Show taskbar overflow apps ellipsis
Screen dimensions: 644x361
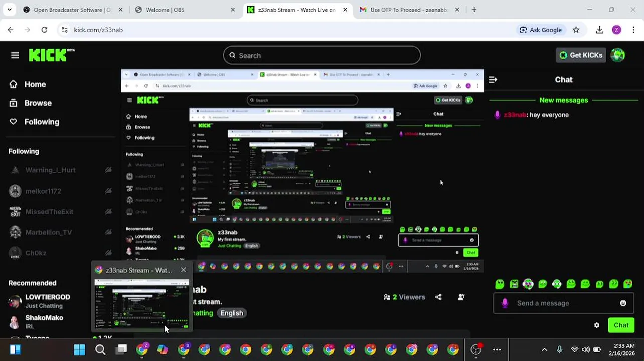[497, 349]
